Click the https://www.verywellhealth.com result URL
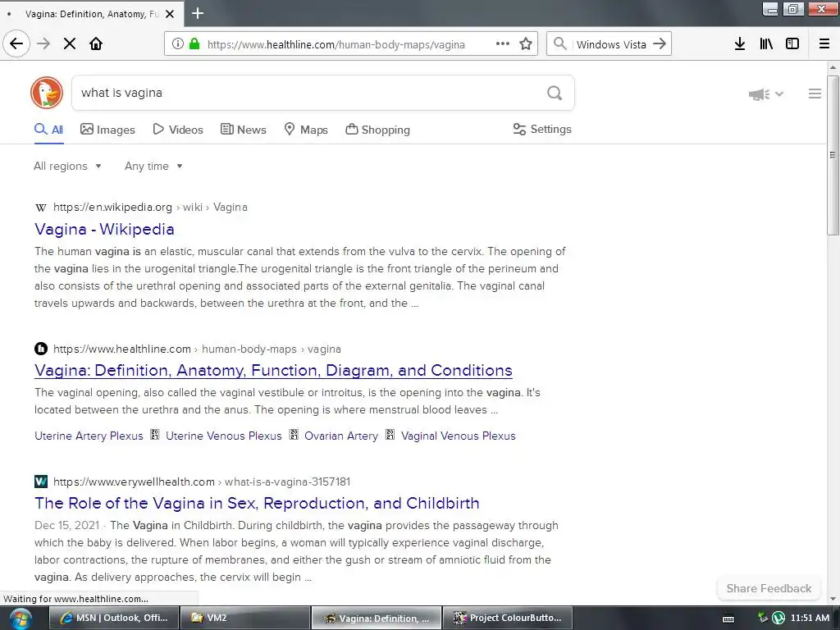840x630 pixels. pyautogui.click(x=134, y=482)
